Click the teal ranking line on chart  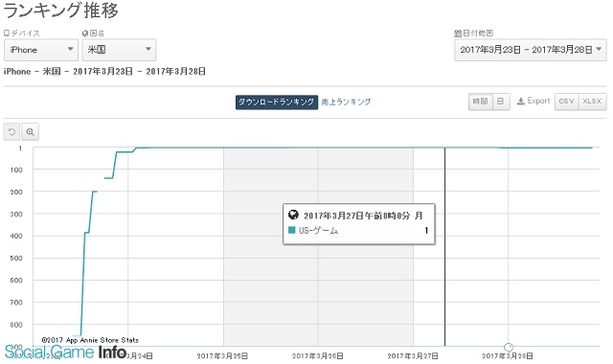[313, 148]
